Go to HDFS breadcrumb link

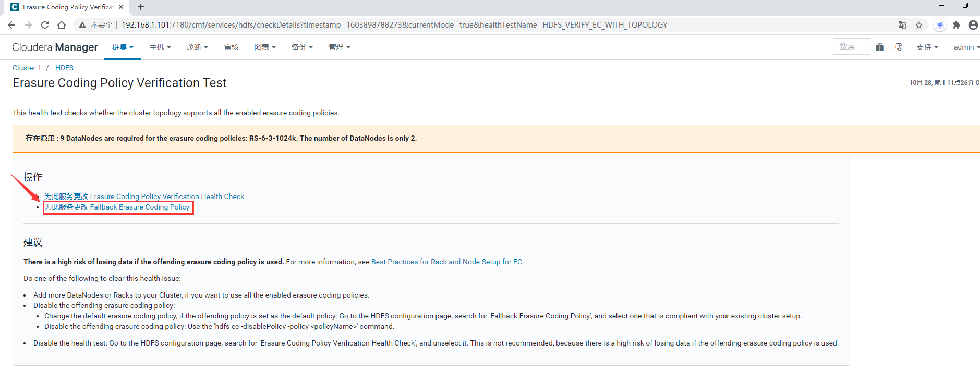[64, 68]
